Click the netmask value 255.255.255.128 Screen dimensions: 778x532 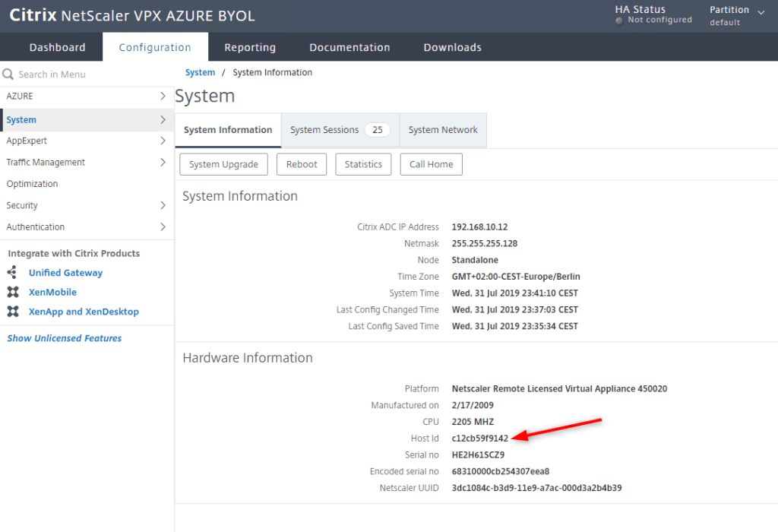point(484,243)
